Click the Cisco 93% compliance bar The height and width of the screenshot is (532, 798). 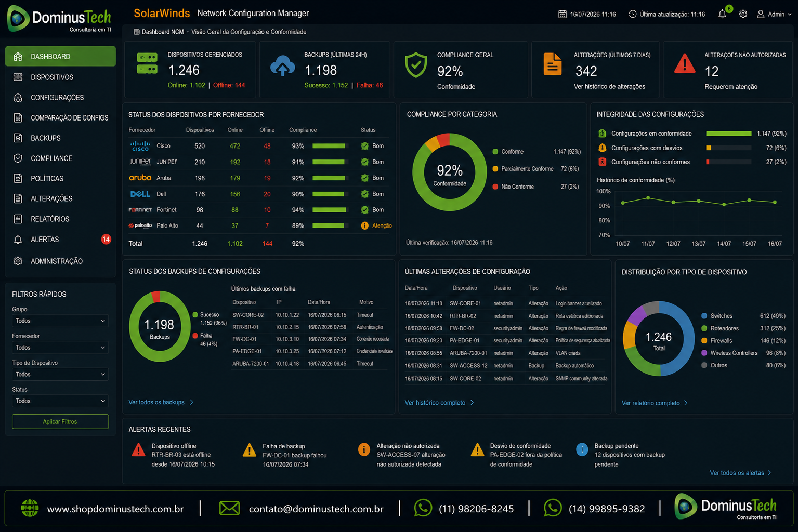331,146
